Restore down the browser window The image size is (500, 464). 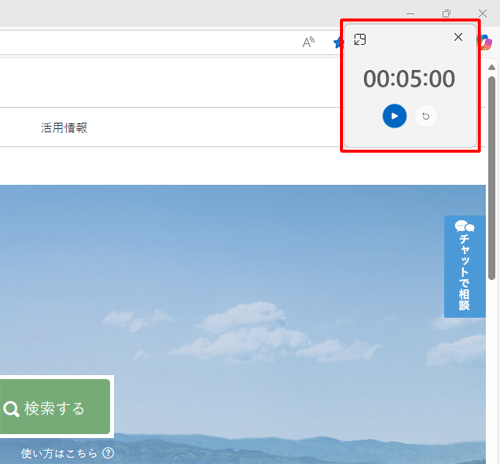click(446, 14)
